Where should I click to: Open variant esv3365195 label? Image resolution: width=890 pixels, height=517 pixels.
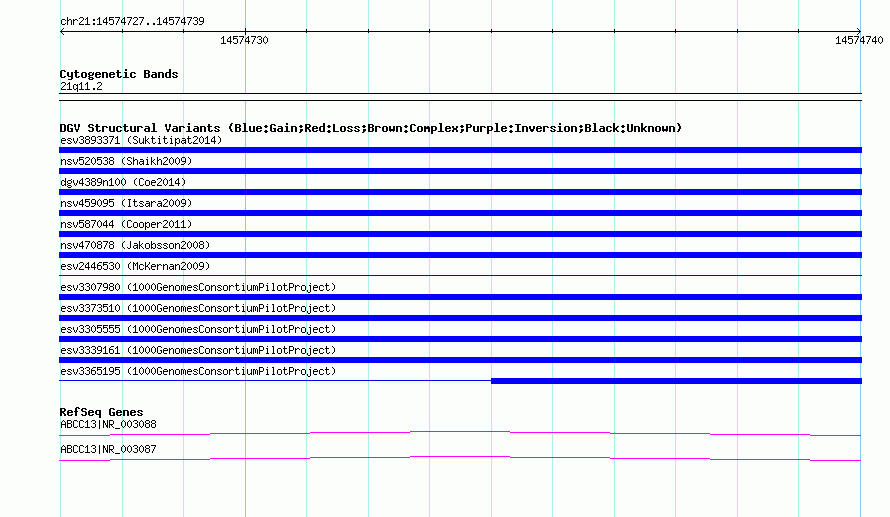pyautogui.click(x=198, y=371)
